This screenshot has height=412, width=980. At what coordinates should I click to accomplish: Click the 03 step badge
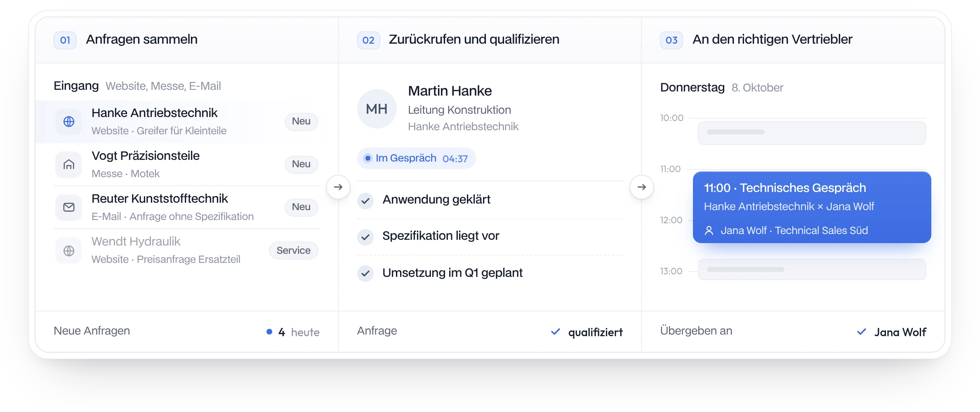671,40
